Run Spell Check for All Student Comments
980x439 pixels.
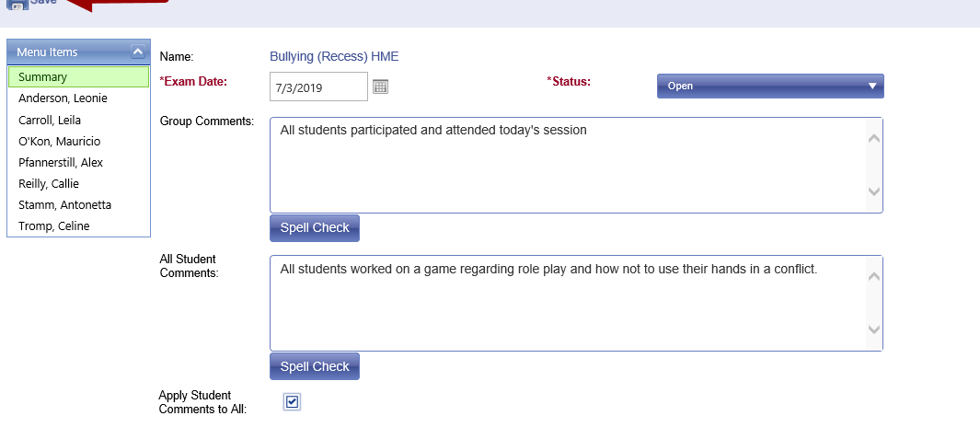click(x=314, y=366)
